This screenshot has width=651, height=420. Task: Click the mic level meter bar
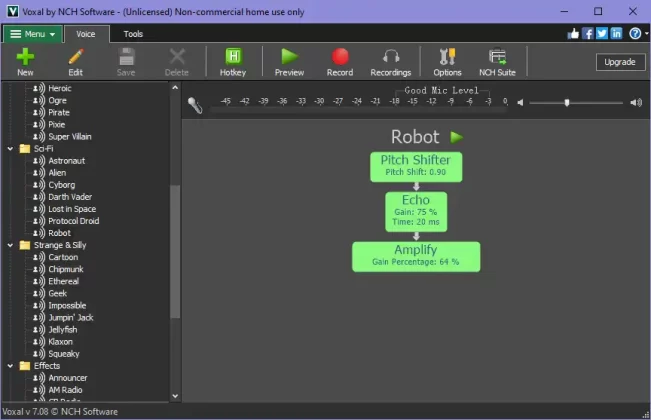point(359,110)
